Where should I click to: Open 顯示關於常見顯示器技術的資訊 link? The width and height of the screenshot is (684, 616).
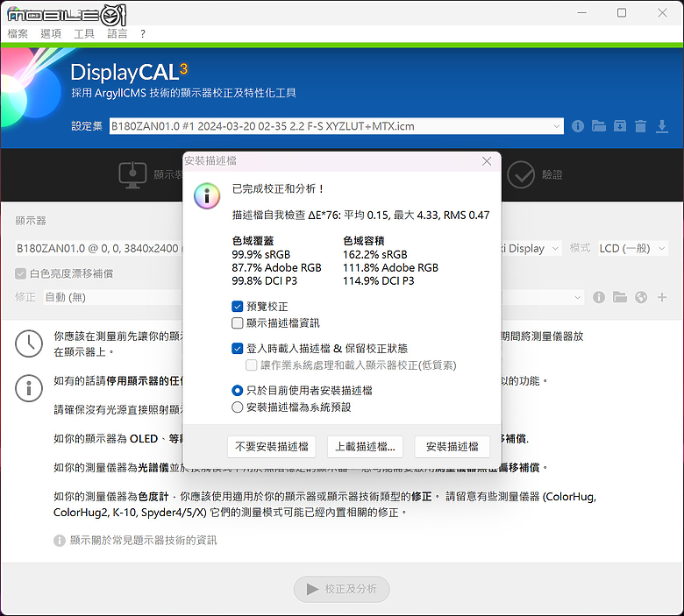(143, 541)
